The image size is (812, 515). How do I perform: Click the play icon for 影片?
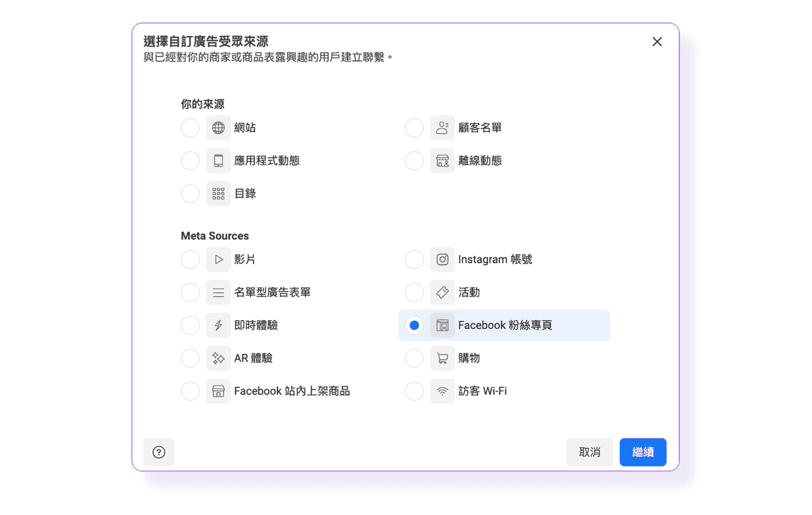coord(219,259)
